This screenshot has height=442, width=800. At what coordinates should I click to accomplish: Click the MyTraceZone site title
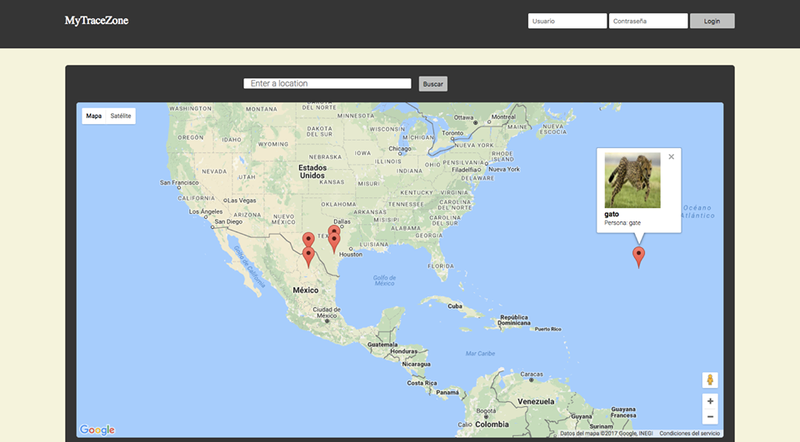pyautogui.click(x=96, y=21)
